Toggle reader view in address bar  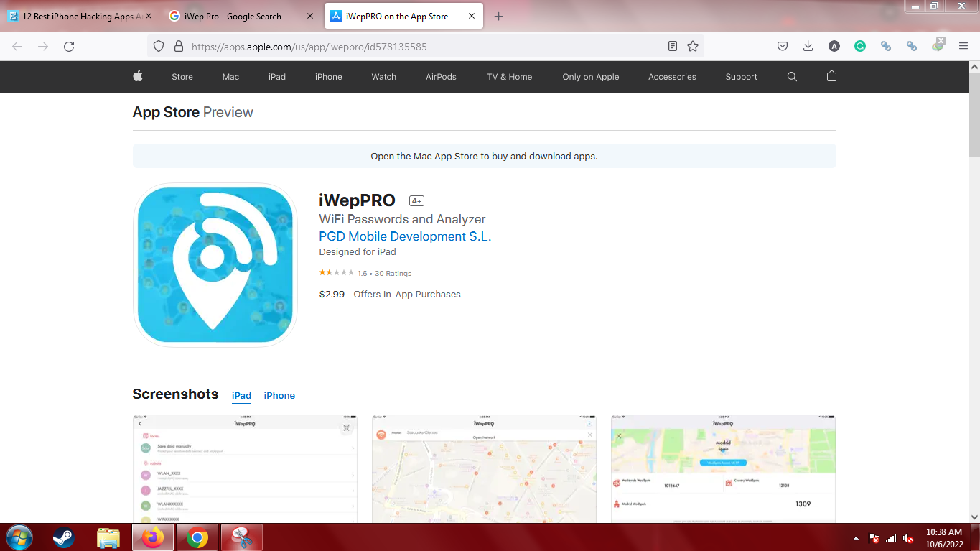click(x=673, y=46)
